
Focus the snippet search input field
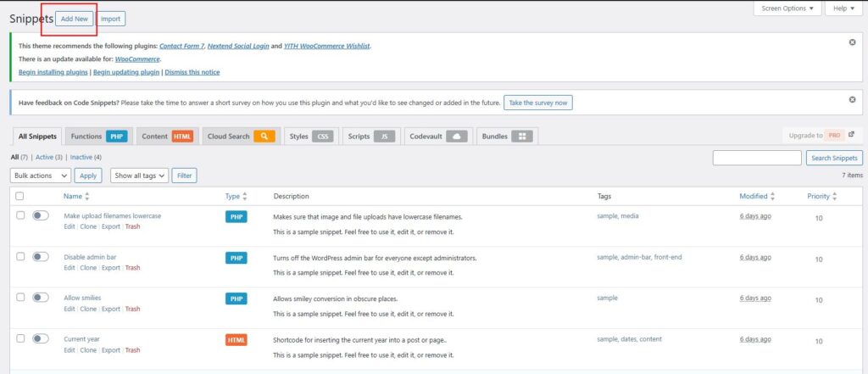pos(757,158)
